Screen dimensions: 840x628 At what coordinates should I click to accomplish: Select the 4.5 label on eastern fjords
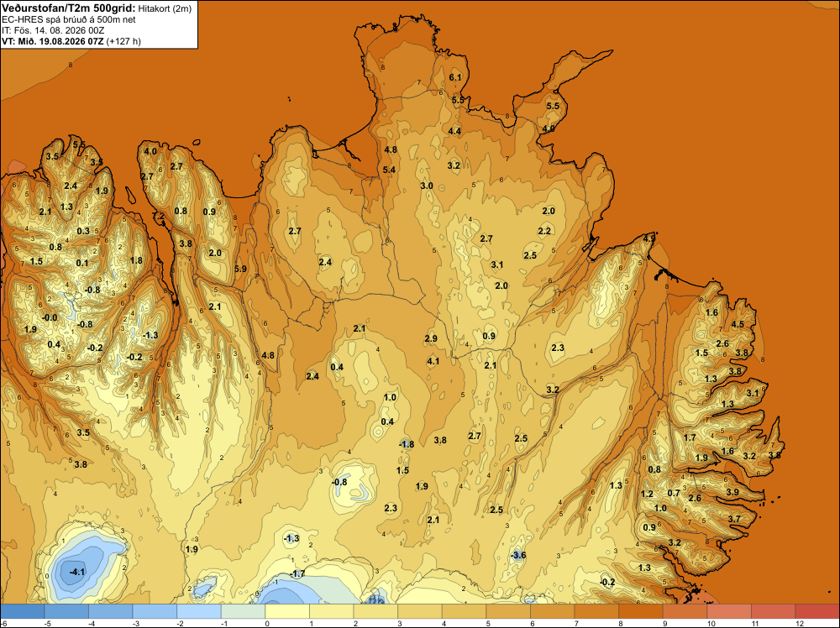[x=738, y=324]
